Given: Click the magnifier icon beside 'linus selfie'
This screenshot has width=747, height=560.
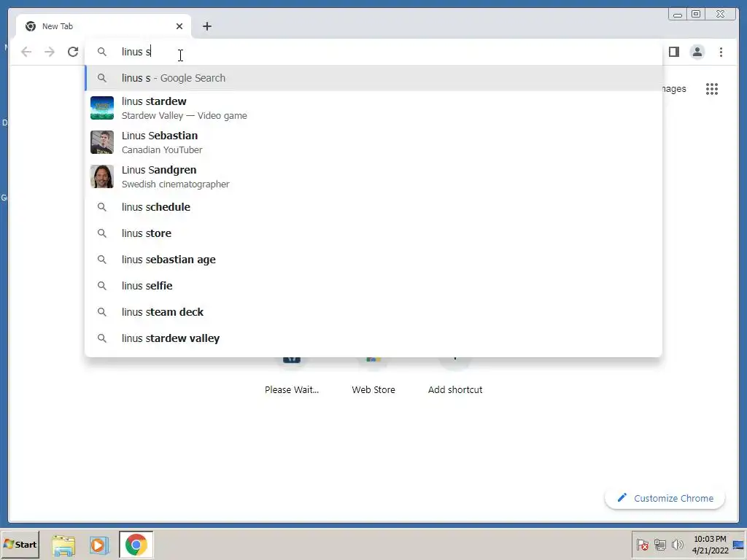Looking at the screenshot, I should (x=102, y=286).
